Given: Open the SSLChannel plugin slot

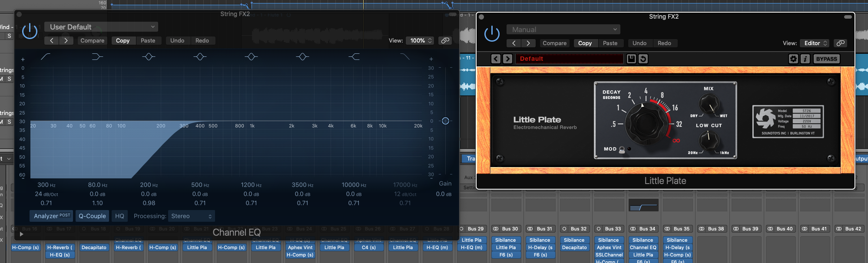Looking at the screenshot, I should (x=609, y=255).
